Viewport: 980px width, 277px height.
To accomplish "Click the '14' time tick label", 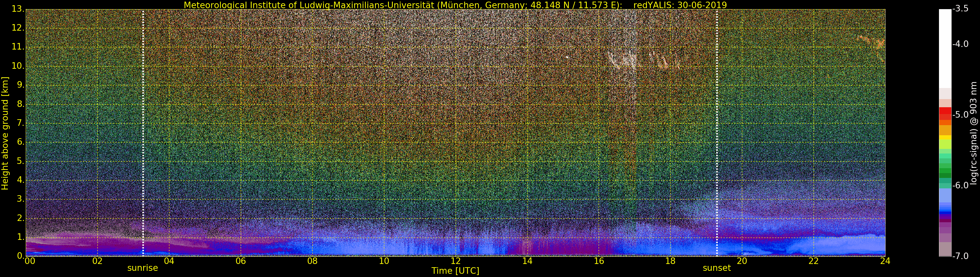I will point(527,261).
